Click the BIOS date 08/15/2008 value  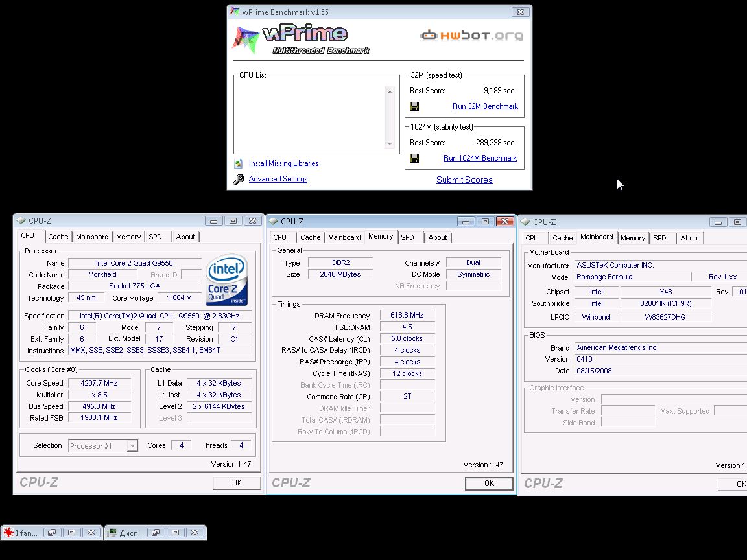coord(661,371)
